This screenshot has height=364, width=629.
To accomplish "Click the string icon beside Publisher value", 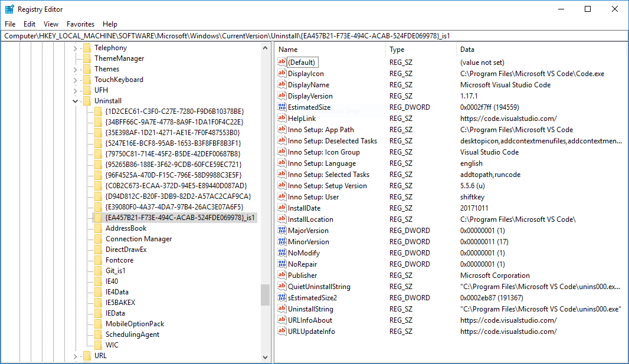I will [281, 276].
